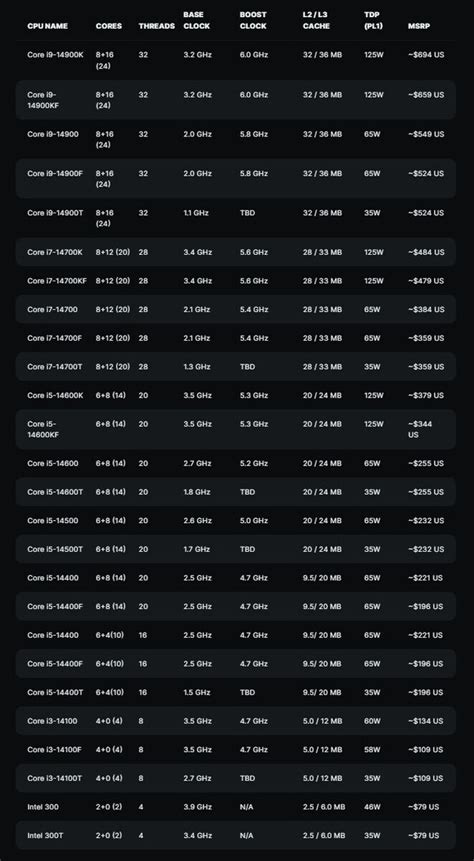Viewport: 474px width, 861px height.
Task: Select the Intel 300 name cell
Action: (43, 807)
